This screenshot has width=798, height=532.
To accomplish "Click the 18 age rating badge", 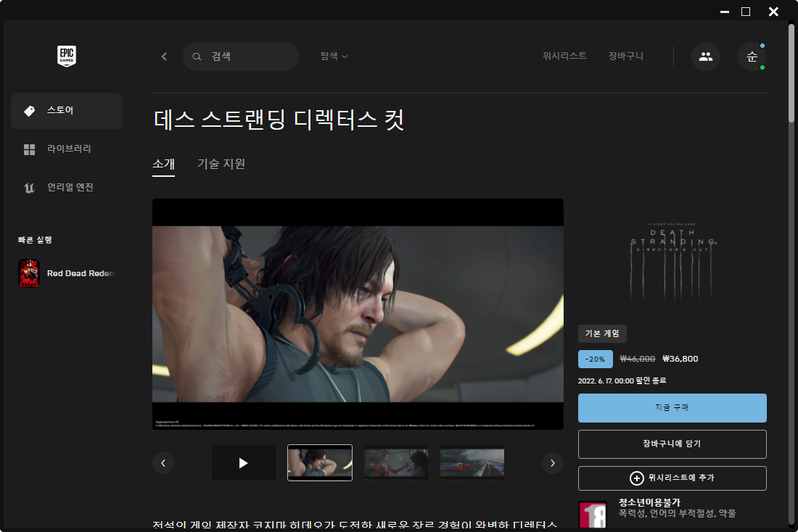I will (593, 515).
